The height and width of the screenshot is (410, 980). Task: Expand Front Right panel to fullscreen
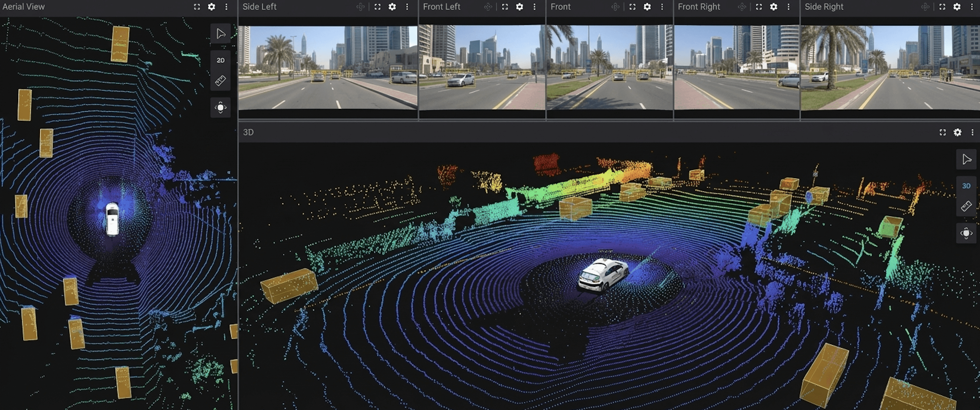tap(759, 7)
